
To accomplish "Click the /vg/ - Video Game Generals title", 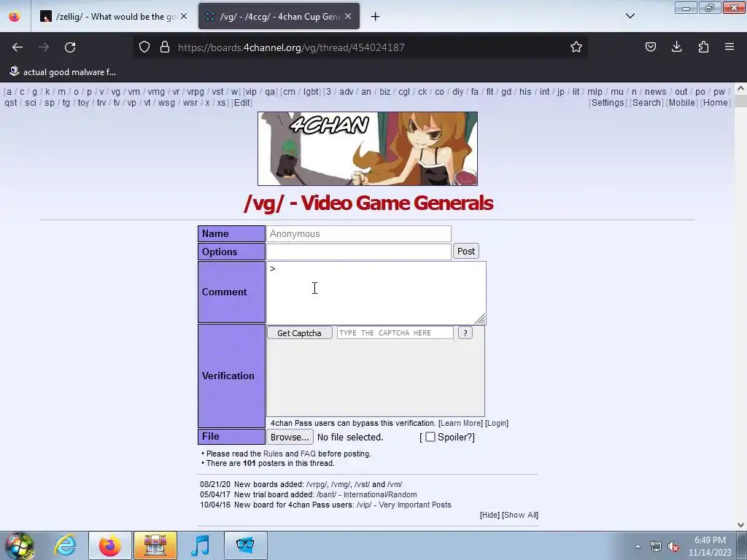I will 368,203.
